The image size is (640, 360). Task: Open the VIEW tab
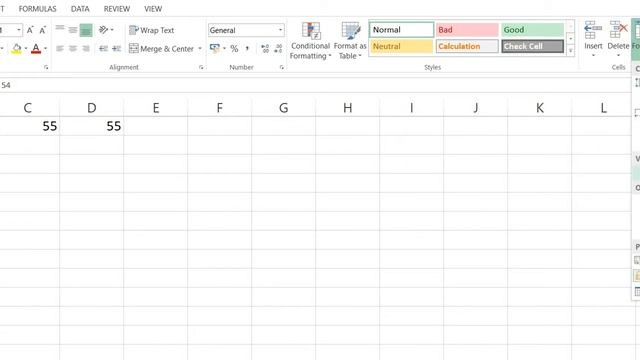pos(153,9)
